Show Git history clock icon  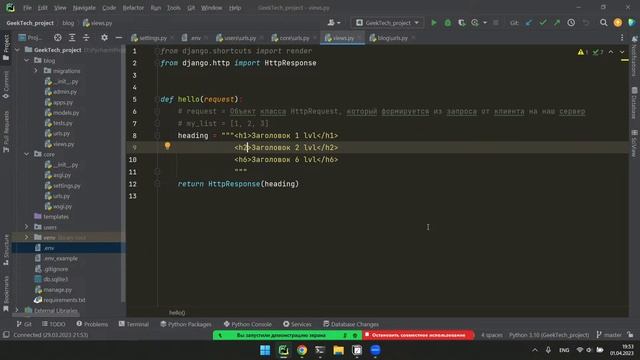pos(571,23)
